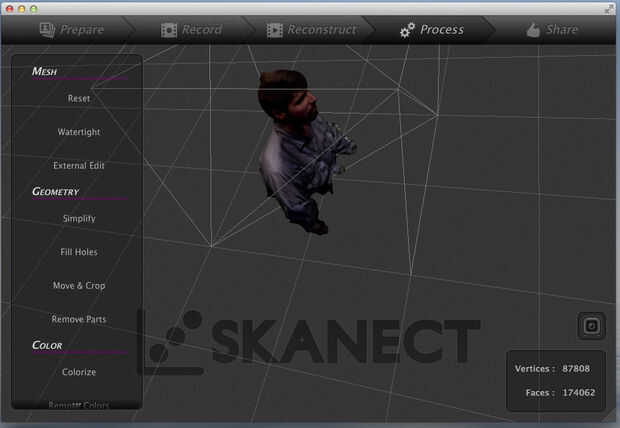Image resolution: width=620 pixels, height=428 pixels.
Task: Switch to the Prepare tab
Action: 72,30
